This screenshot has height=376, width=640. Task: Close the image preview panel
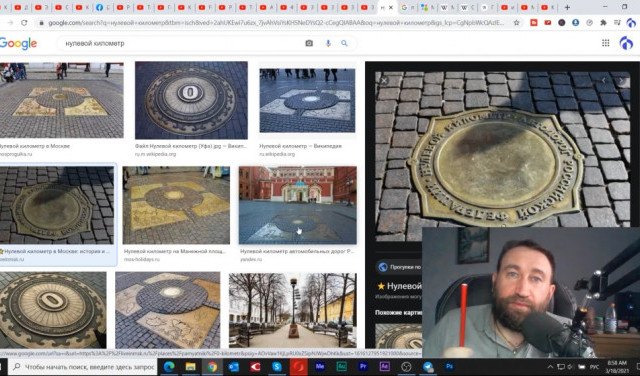(x=384, y=81)
